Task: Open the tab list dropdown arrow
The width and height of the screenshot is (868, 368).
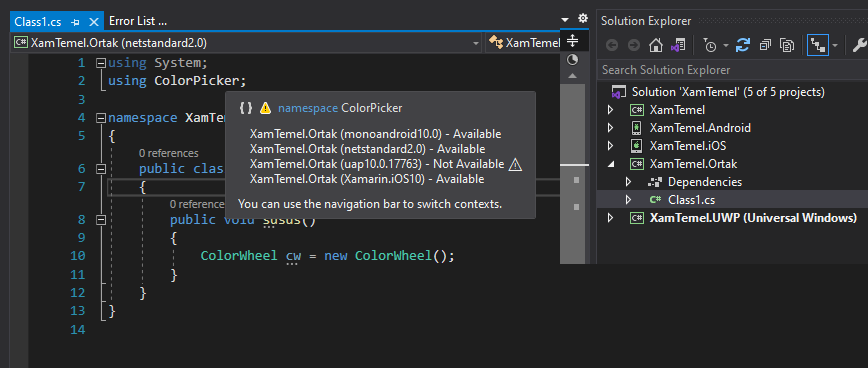Action: [565, 20]
